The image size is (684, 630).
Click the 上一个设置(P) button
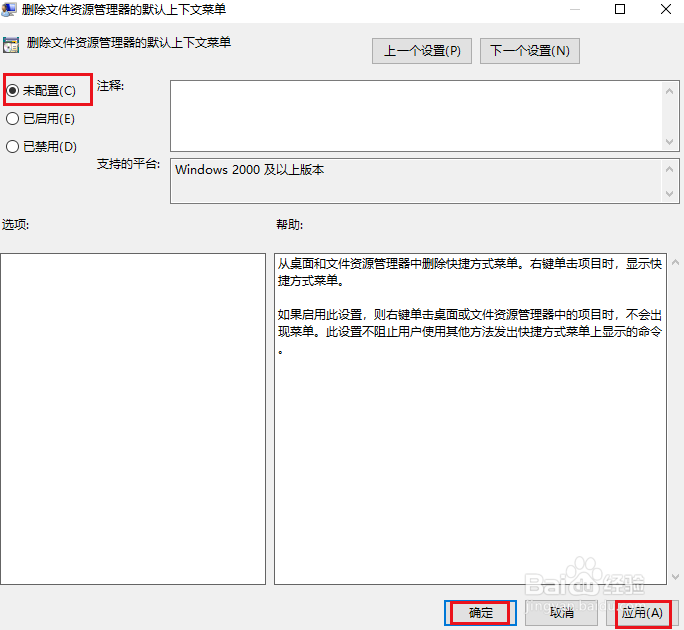click(x=421, y=51)
